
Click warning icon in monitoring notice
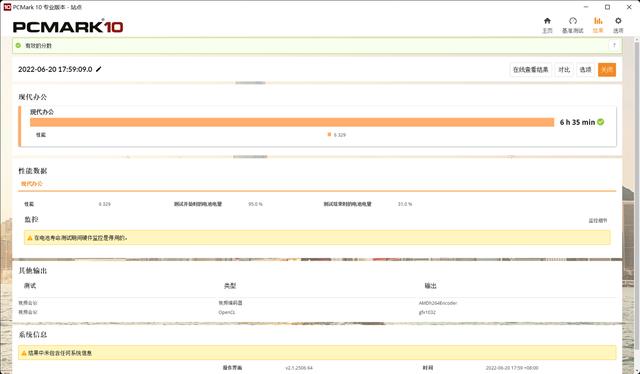click(x=30, y=238)
